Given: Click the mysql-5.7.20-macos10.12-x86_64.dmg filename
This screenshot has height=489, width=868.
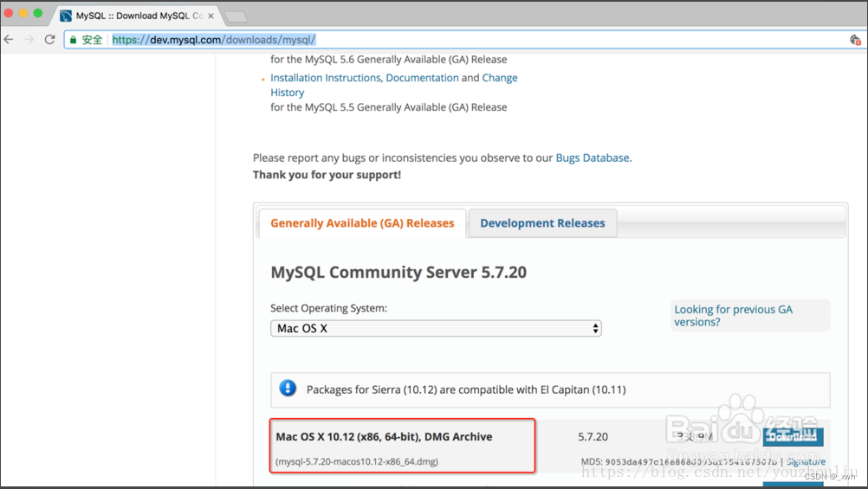Looking at the screenshot, I should [x=357, y=461].
